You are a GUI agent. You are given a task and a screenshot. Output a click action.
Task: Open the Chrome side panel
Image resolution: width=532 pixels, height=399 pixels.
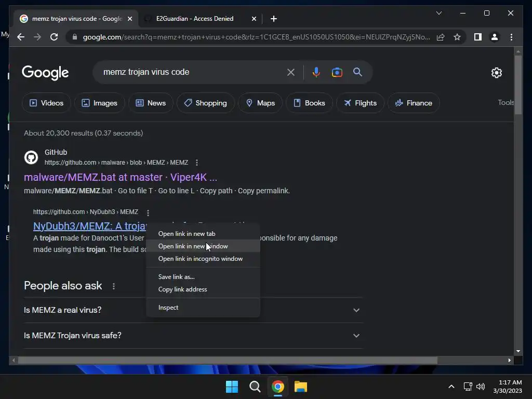(x=478, y=37)
